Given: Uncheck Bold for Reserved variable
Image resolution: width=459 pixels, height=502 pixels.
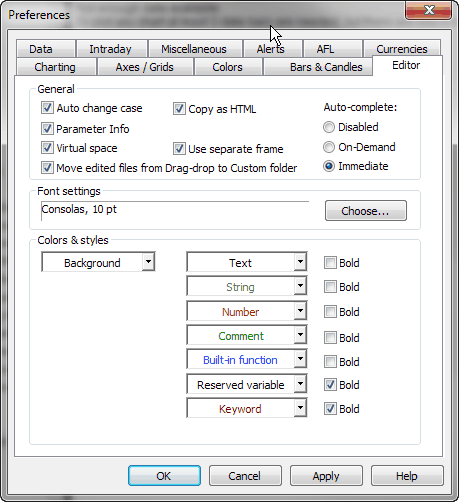Looking at the screenshot, I should (x=330, y=385).
